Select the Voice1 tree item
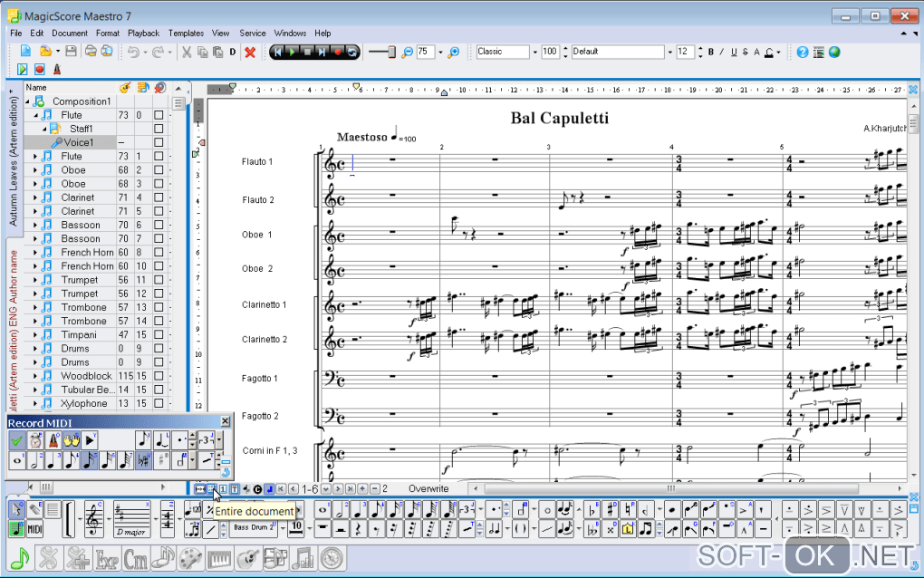The height and width of the screenshot is (578, 924). pyautogui.click(x=79, y=142)
